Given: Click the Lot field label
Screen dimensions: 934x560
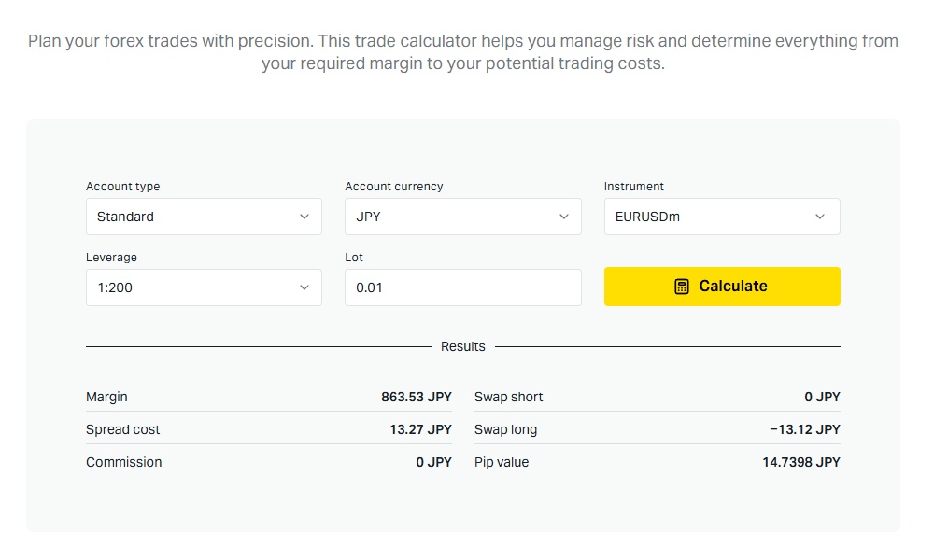Looking at the screenshot, I should tap(354, 258).
